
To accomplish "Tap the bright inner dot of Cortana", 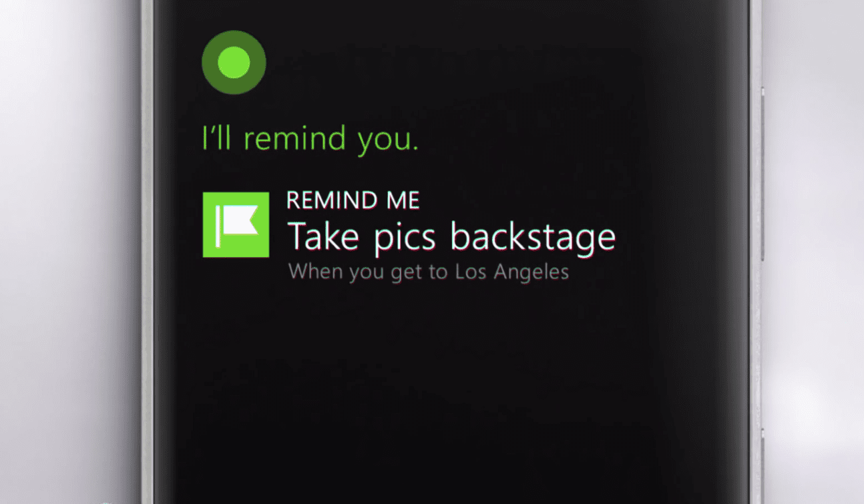I will point(234,63).
